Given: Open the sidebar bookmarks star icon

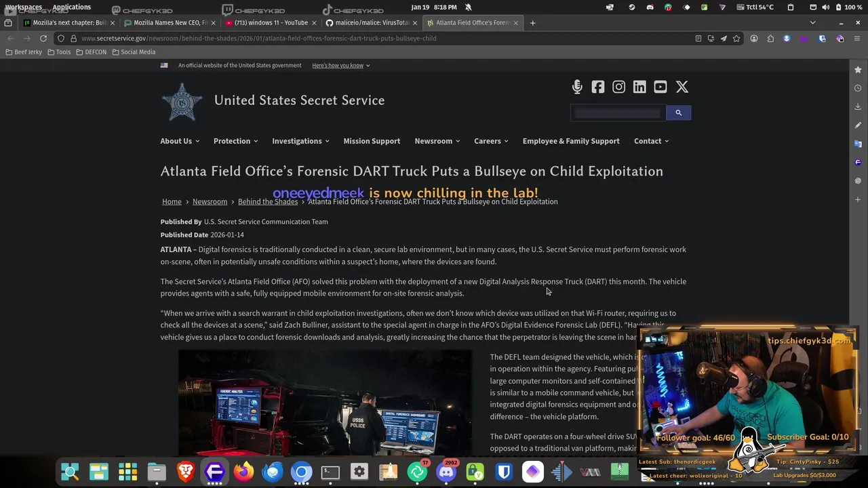Looking at the screenshot, I should 858,69.
